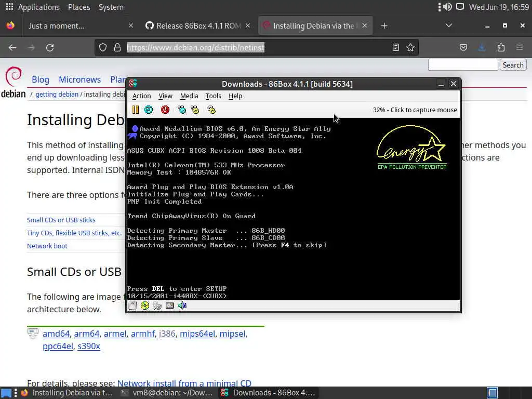Open Help menu in 86Box
Viewport: 532px width, 399px height.
tap(235, 96)
